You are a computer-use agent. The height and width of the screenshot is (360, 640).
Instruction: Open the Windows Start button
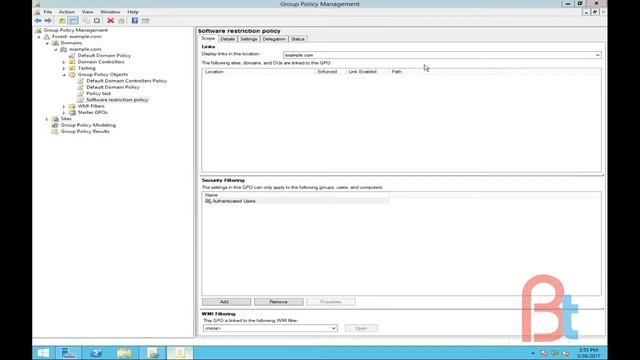point(43,353)
